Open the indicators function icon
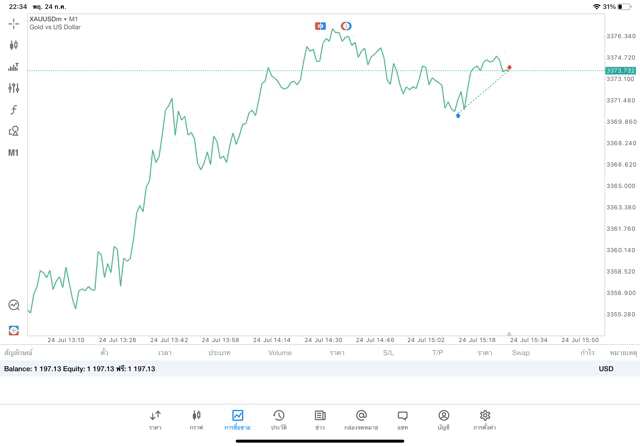The image size is (640, 447). pos(14,110)
